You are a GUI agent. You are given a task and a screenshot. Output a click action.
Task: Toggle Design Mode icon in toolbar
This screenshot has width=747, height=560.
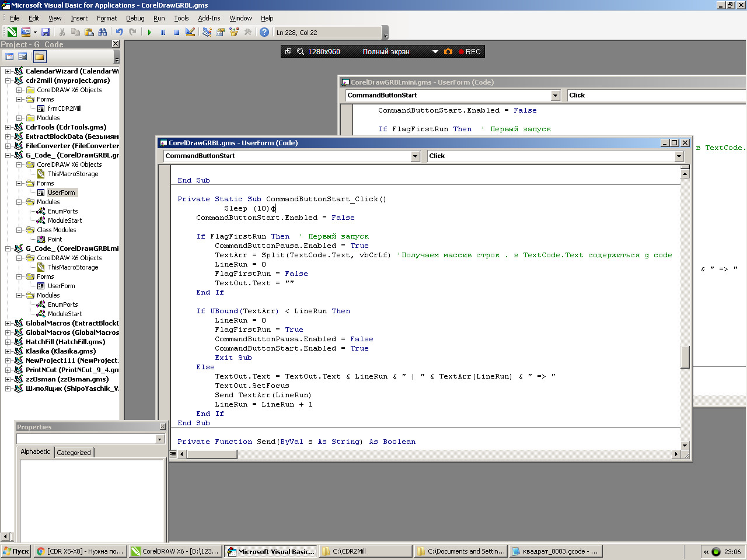190,33
